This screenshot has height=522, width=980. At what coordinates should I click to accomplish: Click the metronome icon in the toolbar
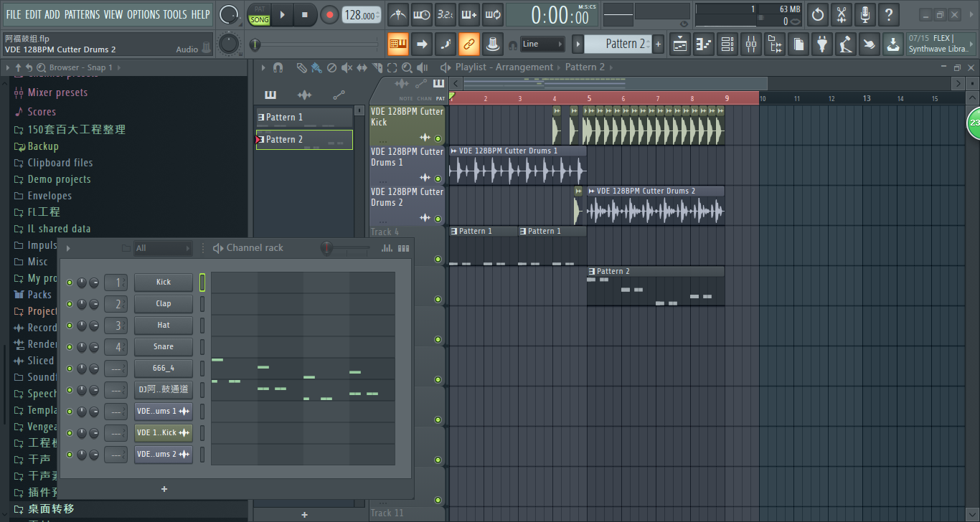(x=398, y=14)
